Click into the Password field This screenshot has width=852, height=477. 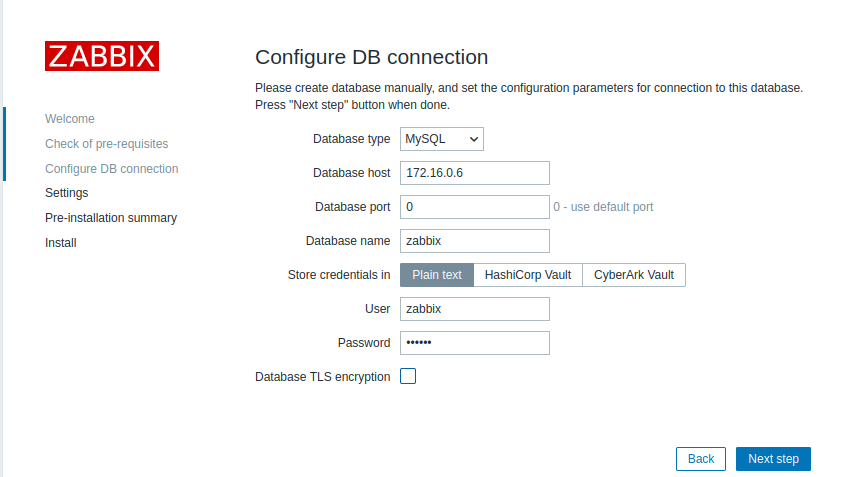[x=475, y=343]
